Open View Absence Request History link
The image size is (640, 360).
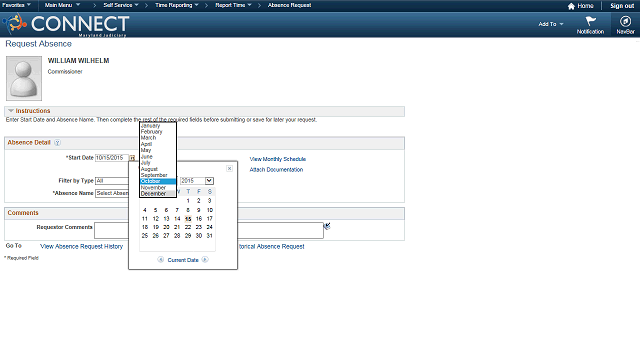[x=81, y=247]
